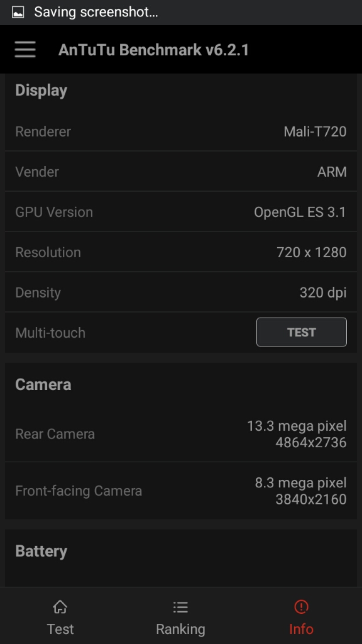Tap the AnTuTu Benchmark v6.2.1 title

pyautogui.click(x=153, y=50)
